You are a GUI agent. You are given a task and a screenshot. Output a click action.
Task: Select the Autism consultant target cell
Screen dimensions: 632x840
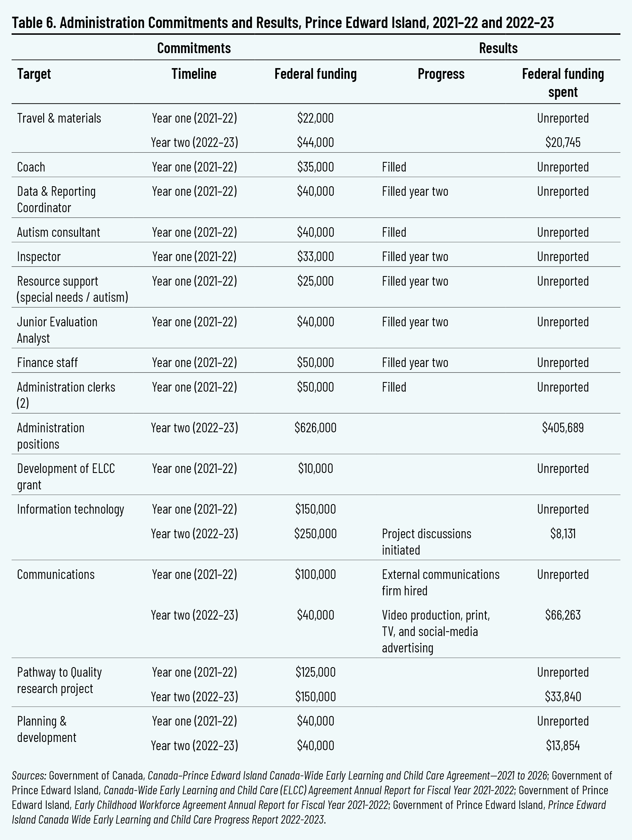coord(59,232)
